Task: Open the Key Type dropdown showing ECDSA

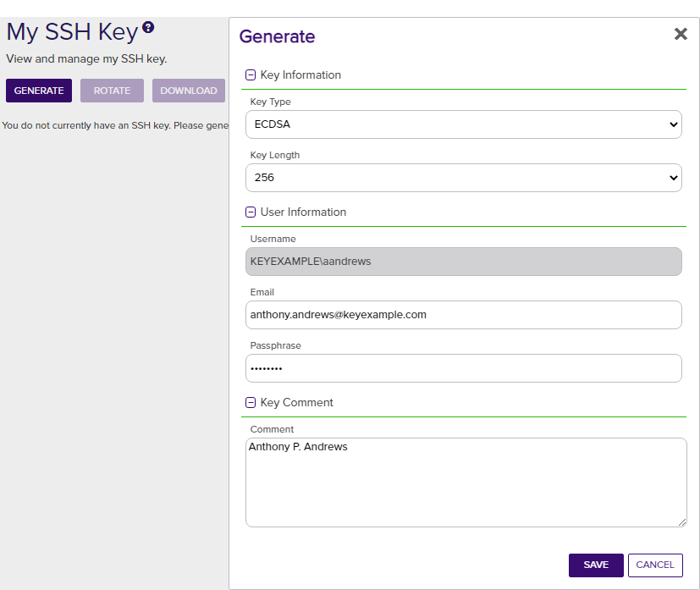Action: click(463, 124)
